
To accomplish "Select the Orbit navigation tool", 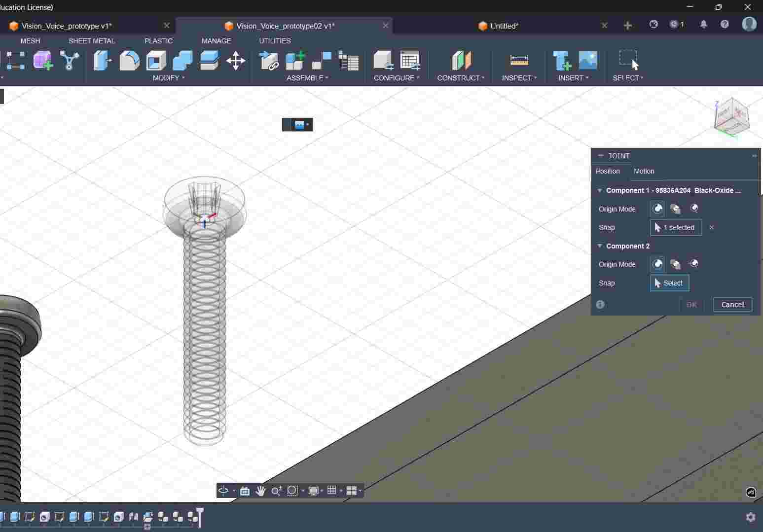I will (223, 491).
